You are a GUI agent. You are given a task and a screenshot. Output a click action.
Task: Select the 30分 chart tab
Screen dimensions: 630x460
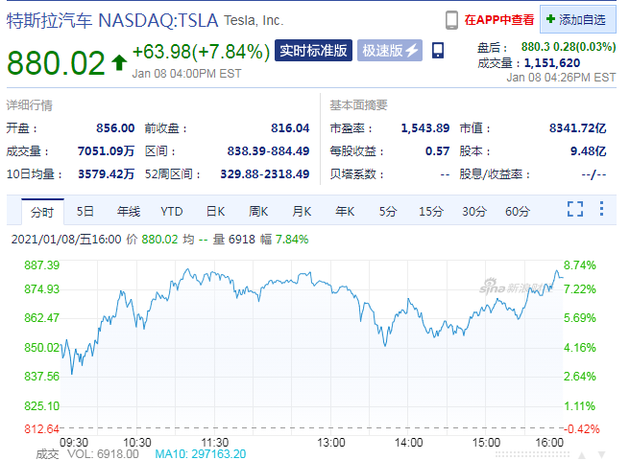click(x=474, y=211)
